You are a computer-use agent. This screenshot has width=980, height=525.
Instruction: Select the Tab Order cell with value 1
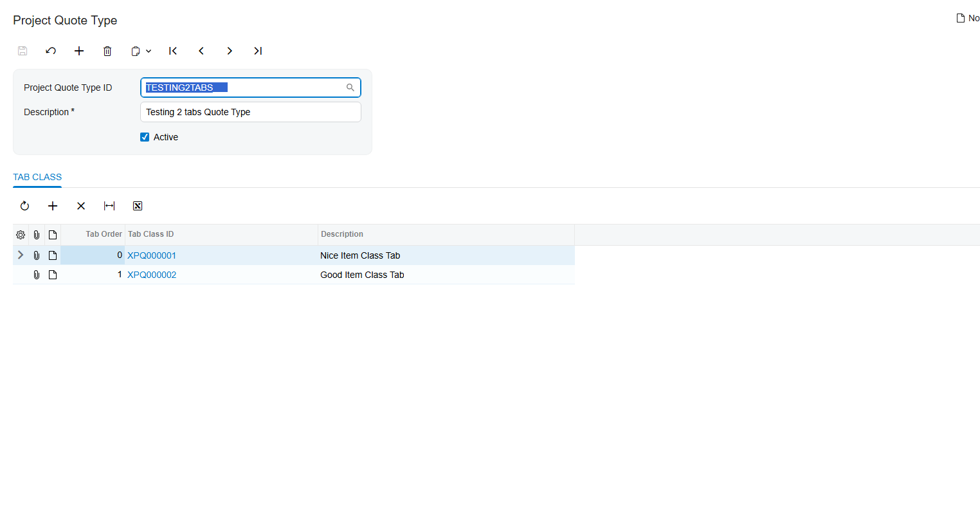[x=93, y=275]
